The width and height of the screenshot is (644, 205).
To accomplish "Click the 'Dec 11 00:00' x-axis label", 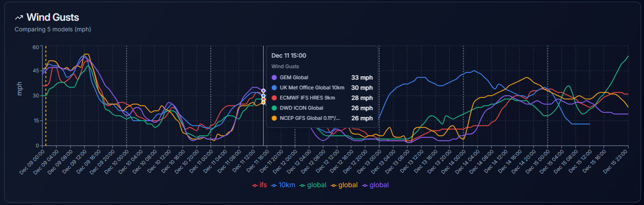I will [x=202, y=161].
